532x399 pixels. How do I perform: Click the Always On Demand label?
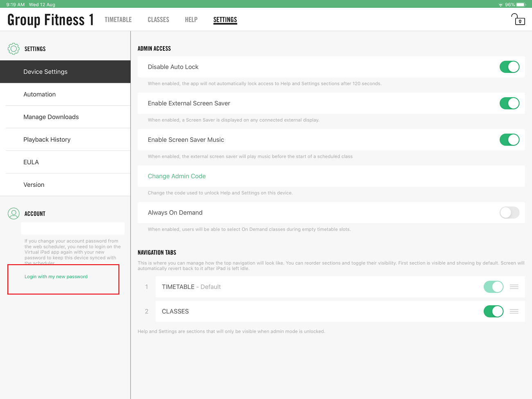point(175,213)
